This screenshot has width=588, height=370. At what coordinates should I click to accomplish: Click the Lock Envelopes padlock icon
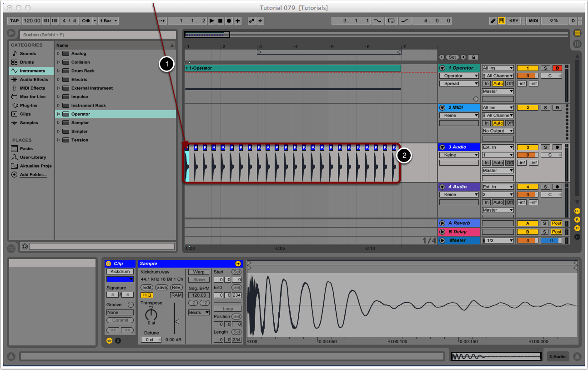(x=472, y=57)
